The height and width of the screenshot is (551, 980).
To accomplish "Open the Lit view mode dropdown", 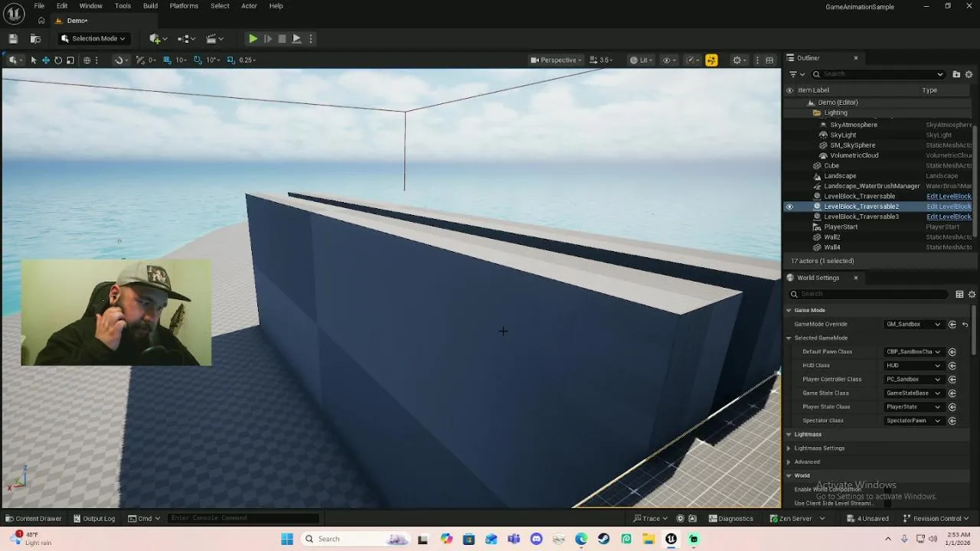I will click(x=642, y=60).
